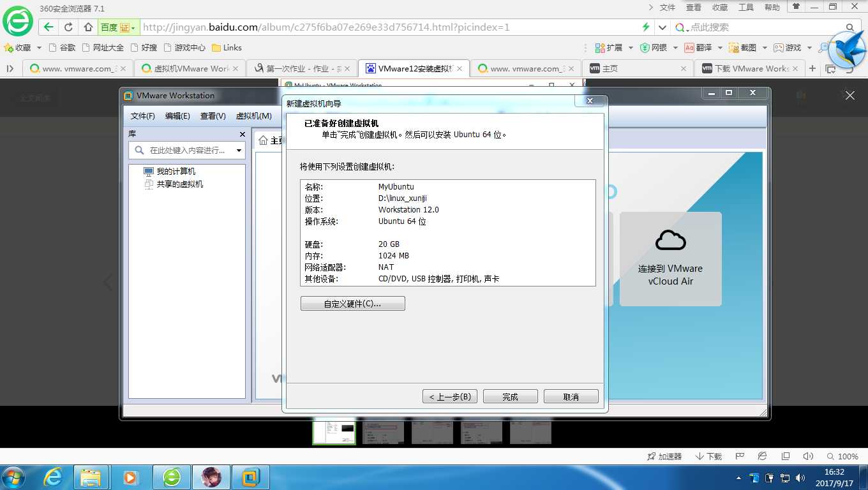Mute page sound via status bar speaker
868x490 pixels.
[x=808, y=456]
